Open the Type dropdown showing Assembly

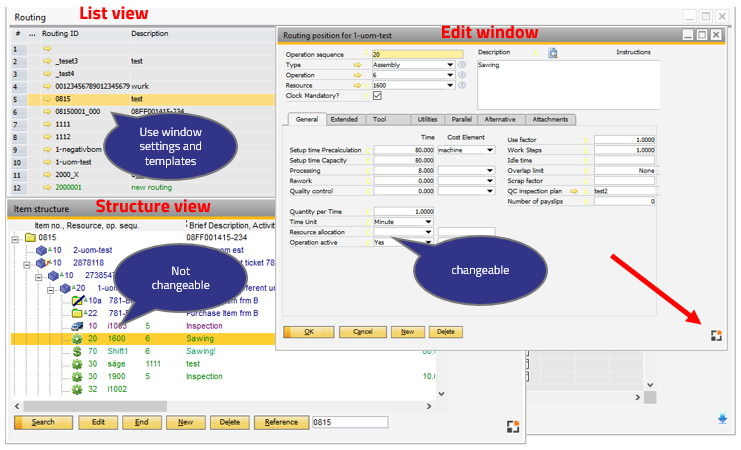(450, 64)
